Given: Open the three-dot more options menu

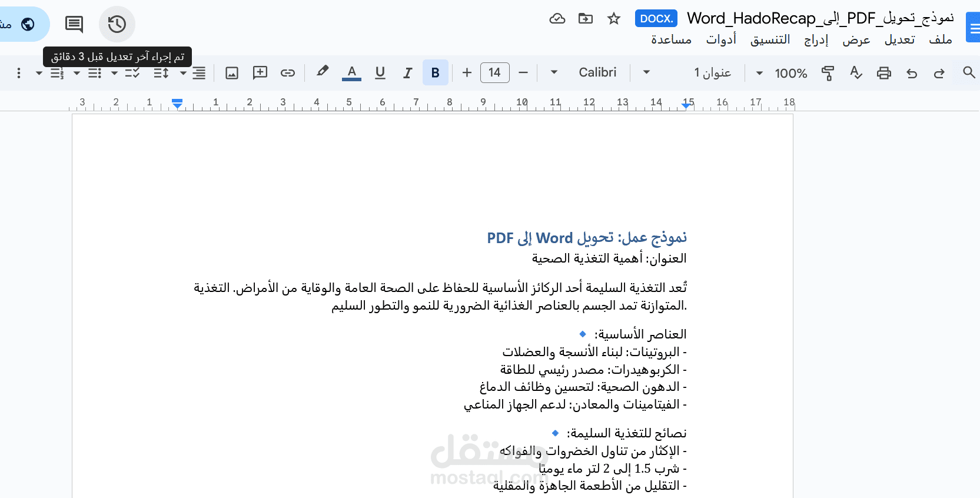Looking at the screenshot, I should pyautogui.click(x=19, y=72).
